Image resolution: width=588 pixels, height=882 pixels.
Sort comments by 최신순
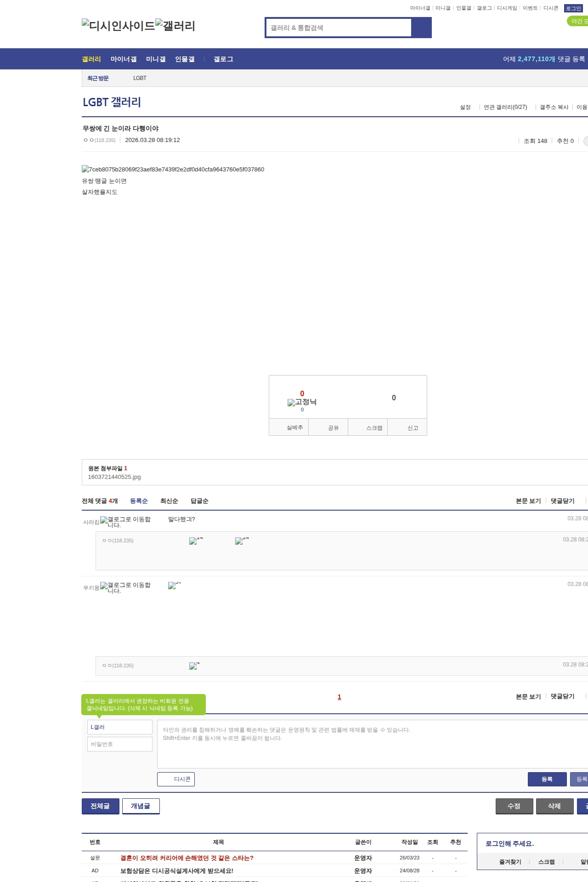pyautogui.click(x=169, y=501)
